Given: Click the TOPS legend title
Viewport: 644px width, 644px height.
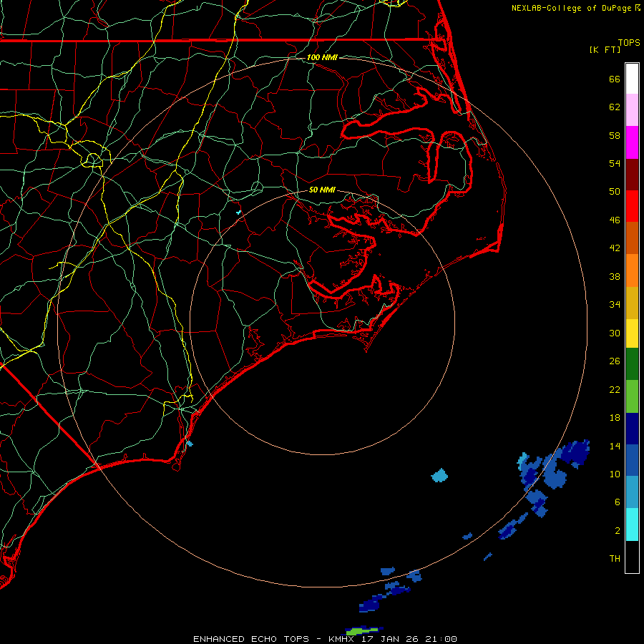Looking at the screenshot, I should click(629, 42).
